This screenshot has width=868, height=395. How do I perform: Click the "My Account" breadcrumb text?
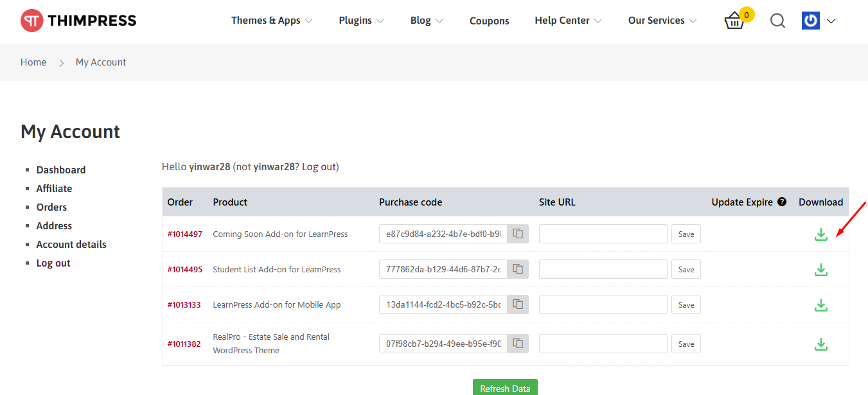pos(101,62)
